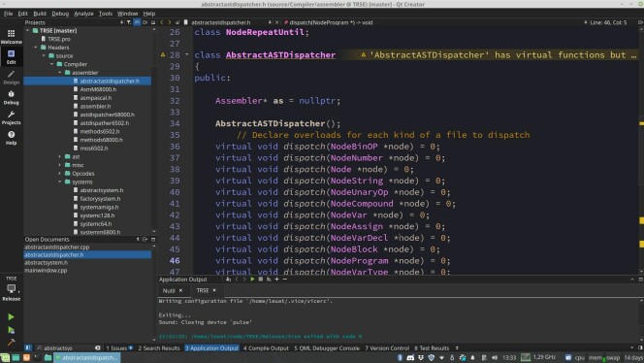Open the 4 Compile Output pane
This screenshot has height=363, width=644.
pyautogui.click(x=266, y=347)
